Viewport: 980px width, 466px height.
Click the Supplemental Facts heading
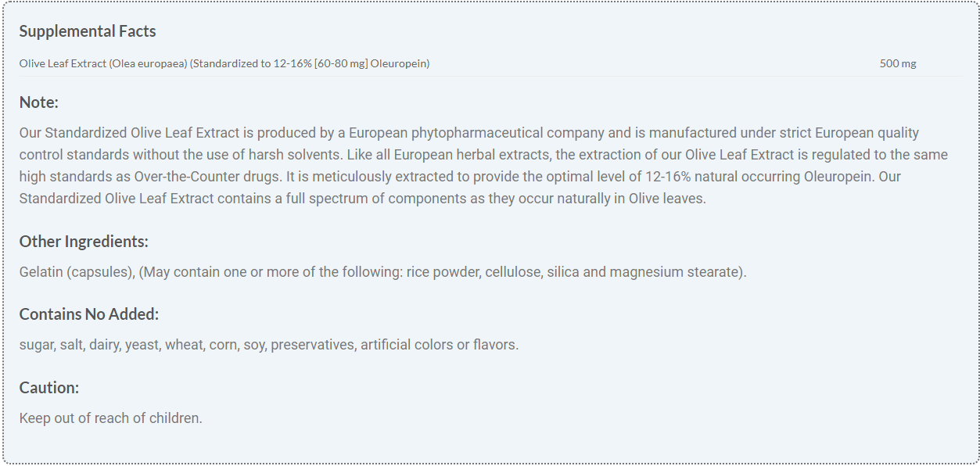click(x=88, y=31)
